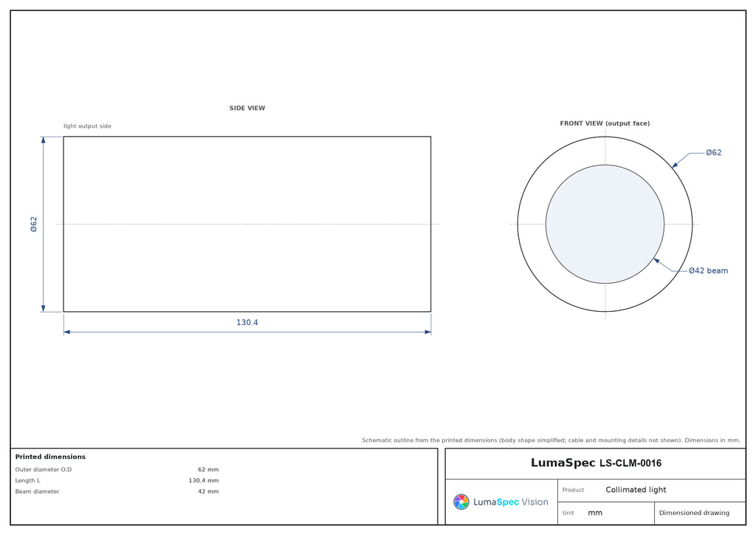Click the 'LumaSpec LS-CLM-0016' title
Viewport: 756px width, 535px height.
point(596,463)
